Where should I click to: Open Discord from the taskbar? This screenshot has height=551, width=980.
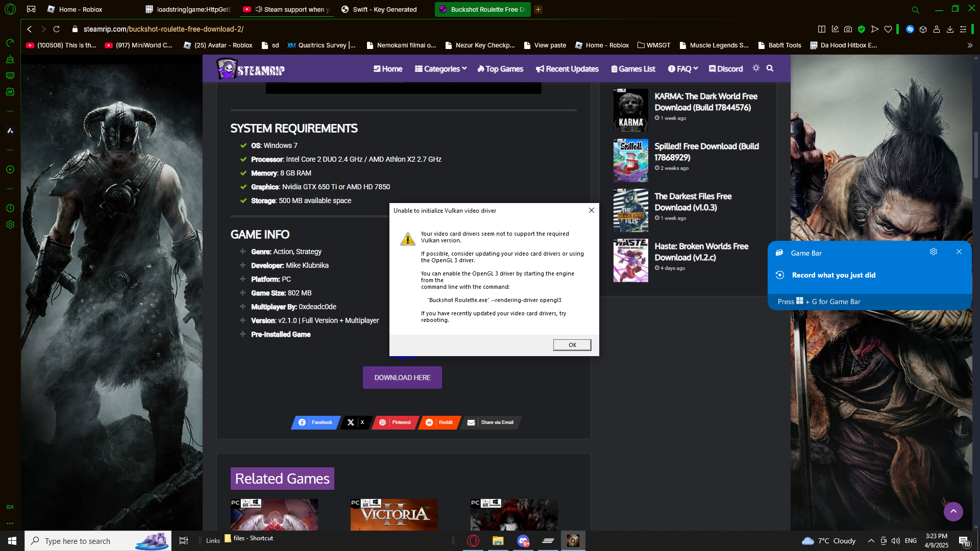click(x=523, y=541)
